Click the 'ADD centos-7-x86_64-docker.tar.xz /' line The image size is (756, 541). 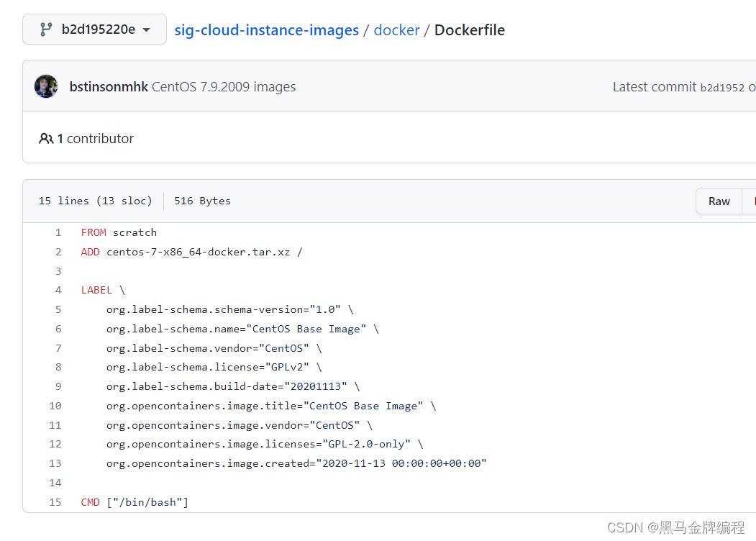pyautogui.click(x=192, y=252)
